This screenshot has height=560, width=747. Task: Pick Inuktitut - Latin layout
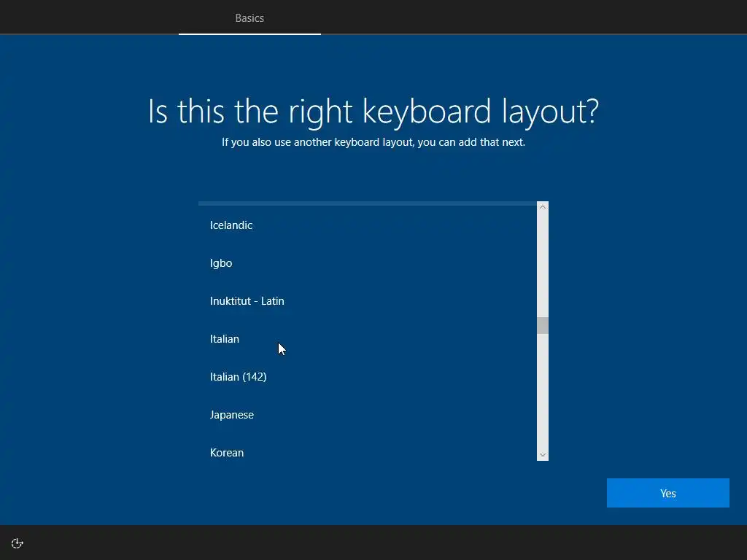pyautogui.click(x=368, y=301)
